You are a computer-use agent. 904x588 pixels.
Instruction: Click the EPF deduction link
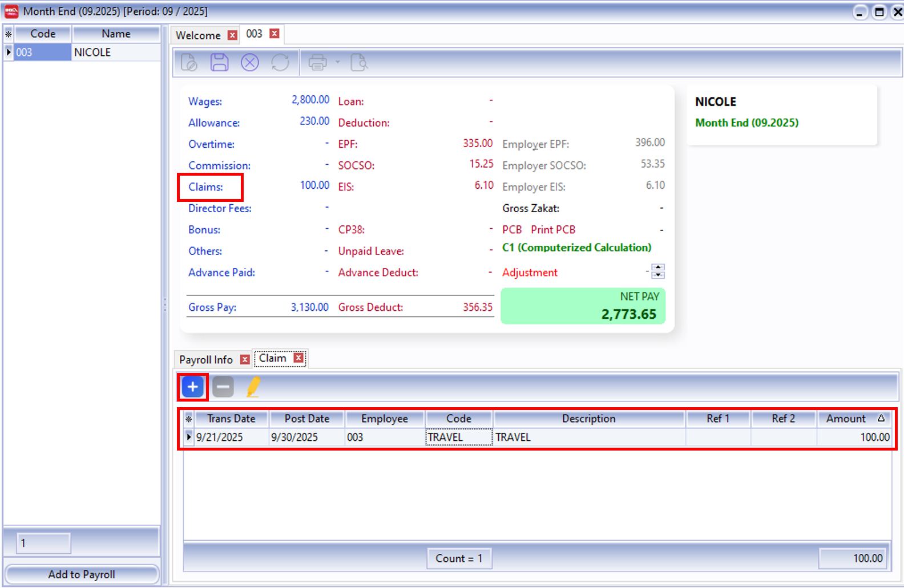348,144
